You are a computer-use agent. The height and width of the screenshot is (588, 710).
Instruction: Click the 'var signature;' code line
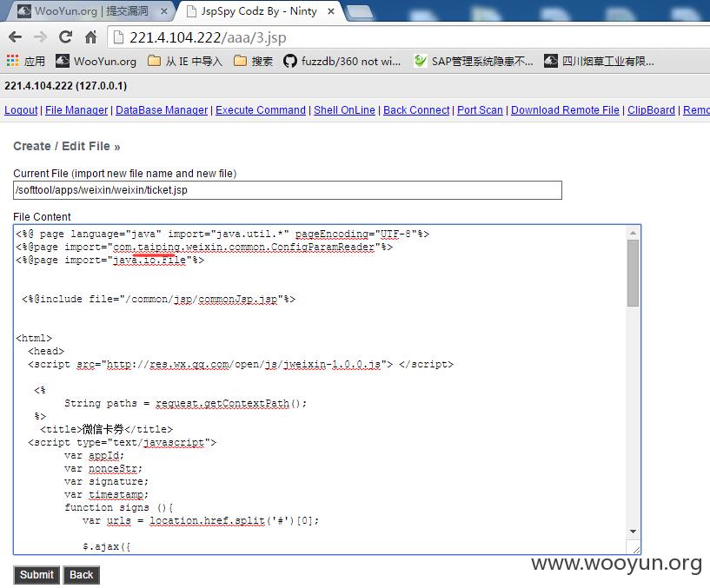pyautogui.click(x=106, y=481)
